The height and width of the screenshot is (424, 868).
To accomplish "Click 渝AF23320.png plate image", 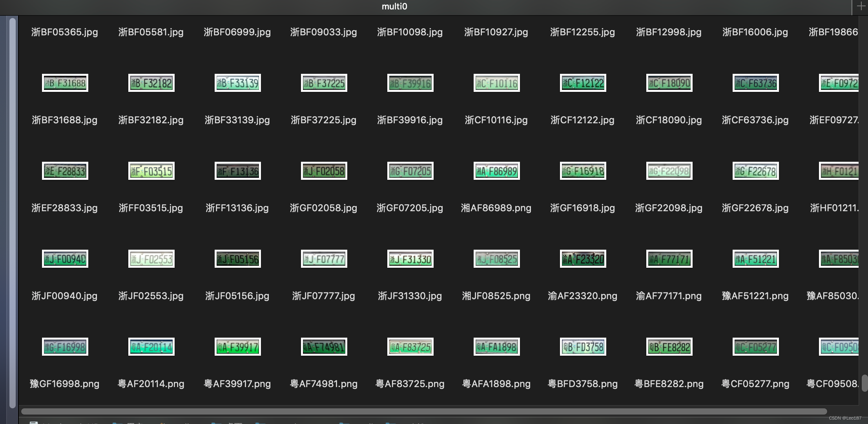I will (x=582, y=258).
